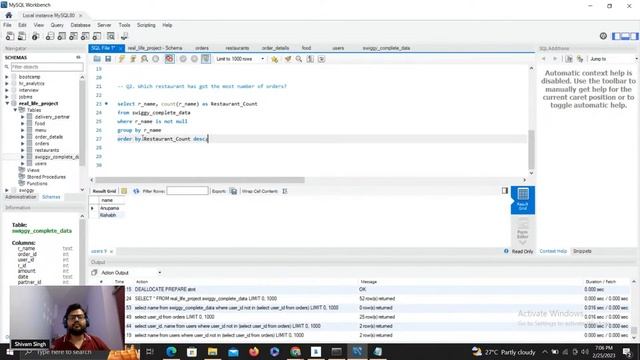Switch to the Schemas navigator tab
Screen dimensions: 640x360
(x=51, y=197)
